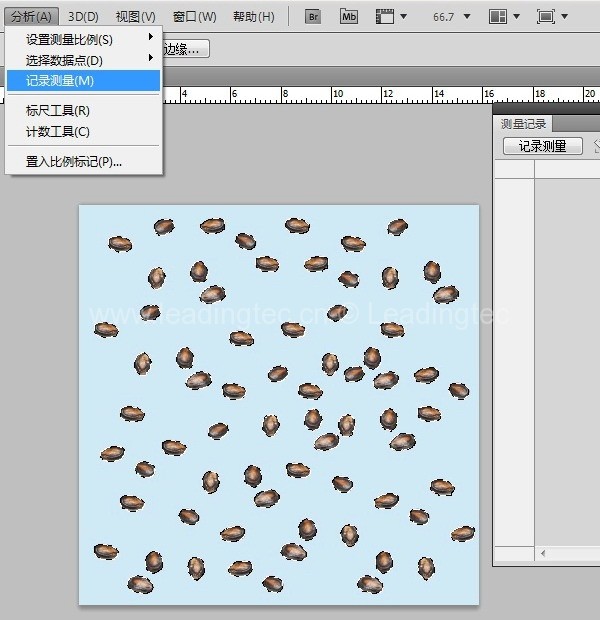
Task: Launch Adobe Bridge from the Br icon
Action: coord(313,17)
